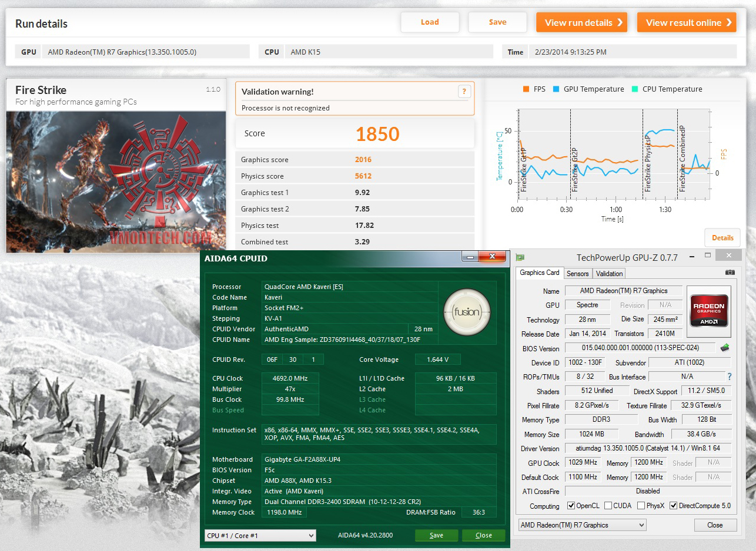
Task: Click the Details button below the chart
Action: (722, 238)
